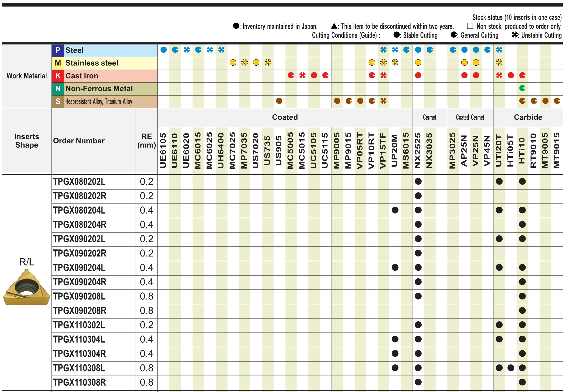Click HTi05T stock dot in TPGX110308L row
Viewport: 563px width, 392px height.
[x=510, y=368]
